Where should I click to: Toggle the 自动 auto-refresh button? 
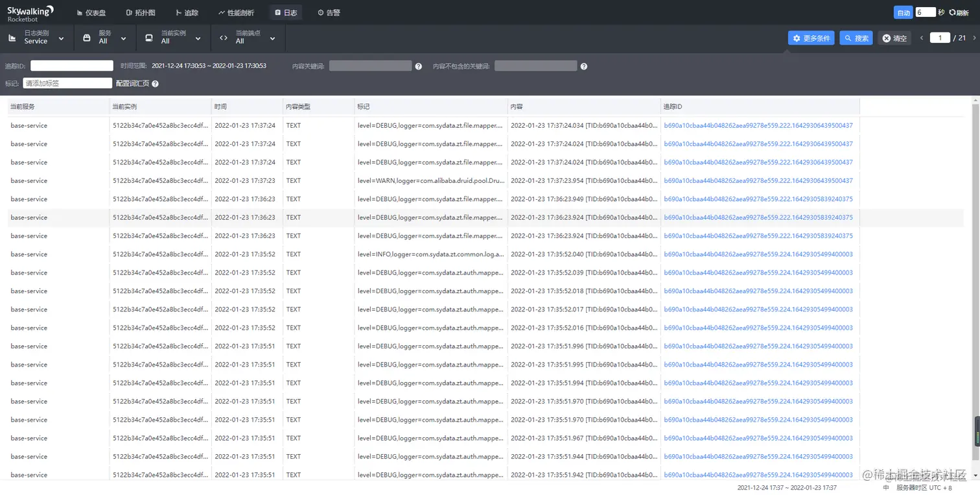[904, 12]
